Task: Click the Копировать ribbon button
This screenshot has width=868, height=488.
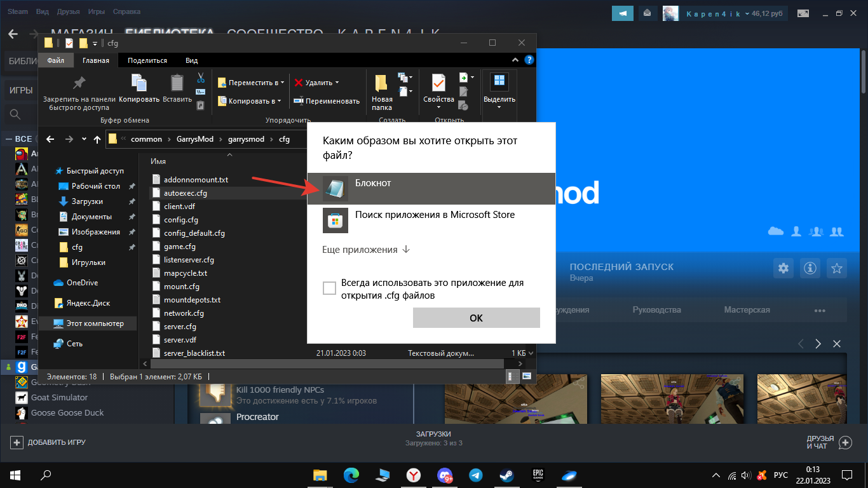Action: (139, 89)
